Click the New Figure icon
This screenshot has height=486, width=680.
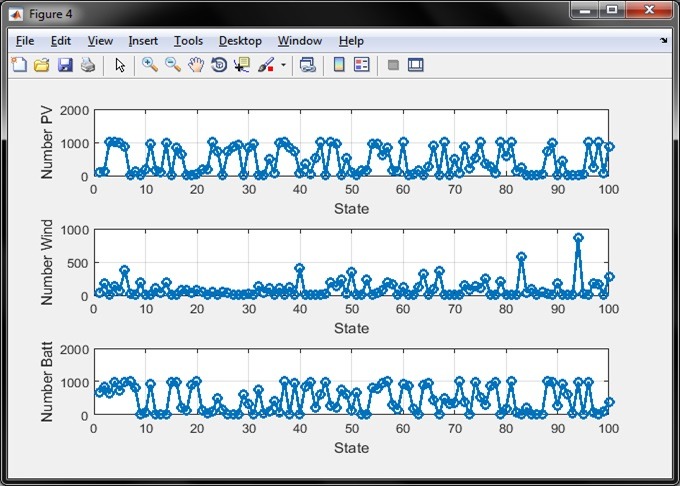(19, 65)
